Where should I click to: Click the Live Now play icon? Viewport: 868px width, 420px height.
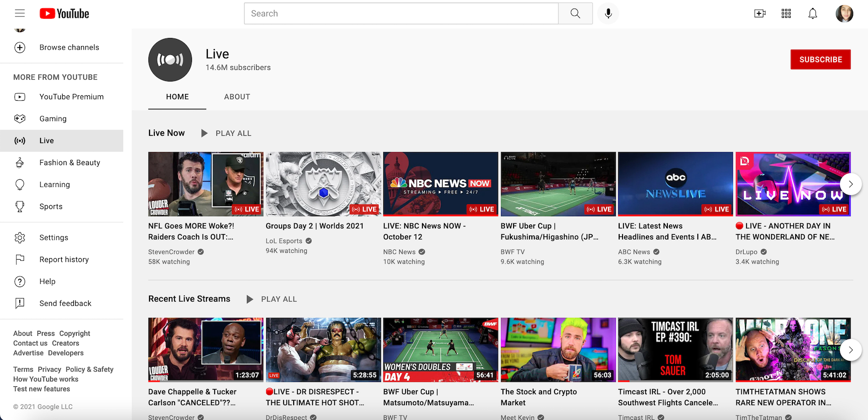(x=204, y=133)
